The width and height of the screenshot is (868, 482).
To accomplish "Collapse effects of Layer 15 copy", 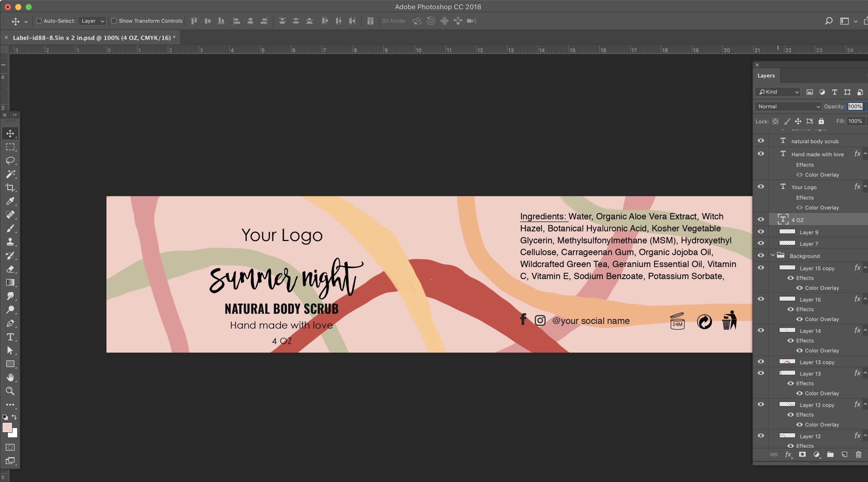I will [865, 268].
